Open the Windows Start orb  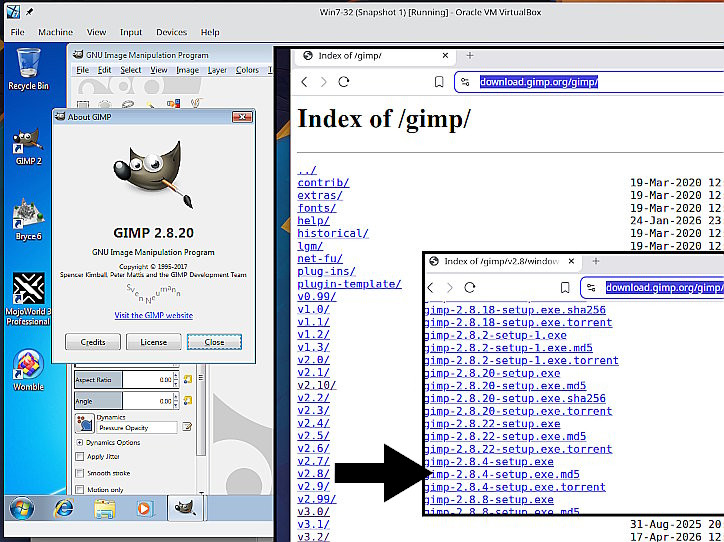(x=21, y=509)
